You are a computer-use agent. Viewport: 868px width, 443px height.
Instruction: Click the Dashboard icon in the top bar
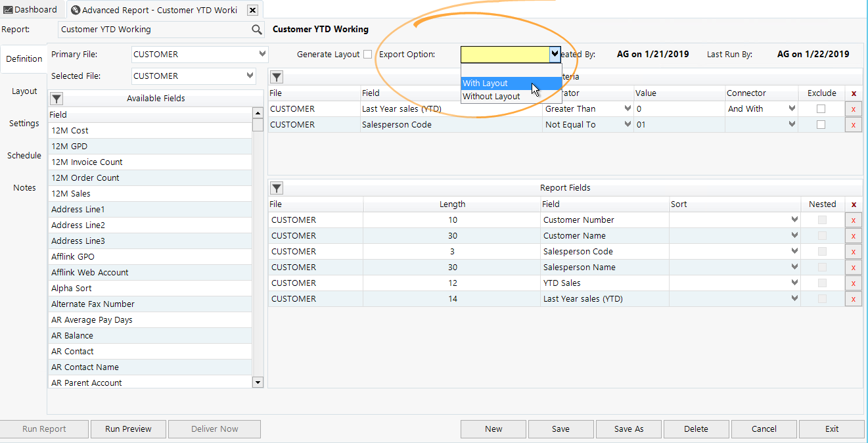point(9,9)
